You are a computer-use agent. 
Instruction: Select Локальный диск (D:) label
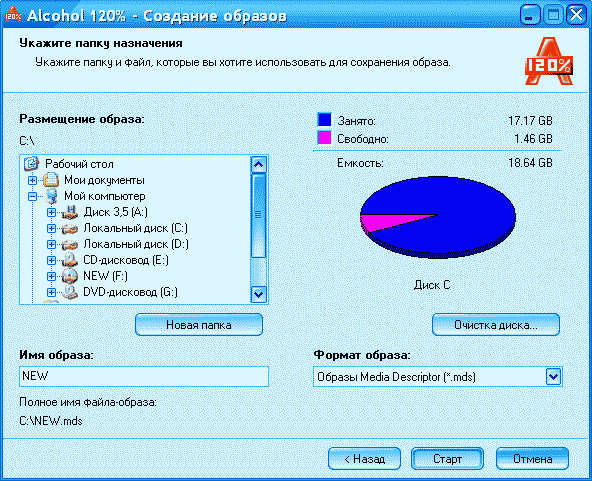[136, 244]
